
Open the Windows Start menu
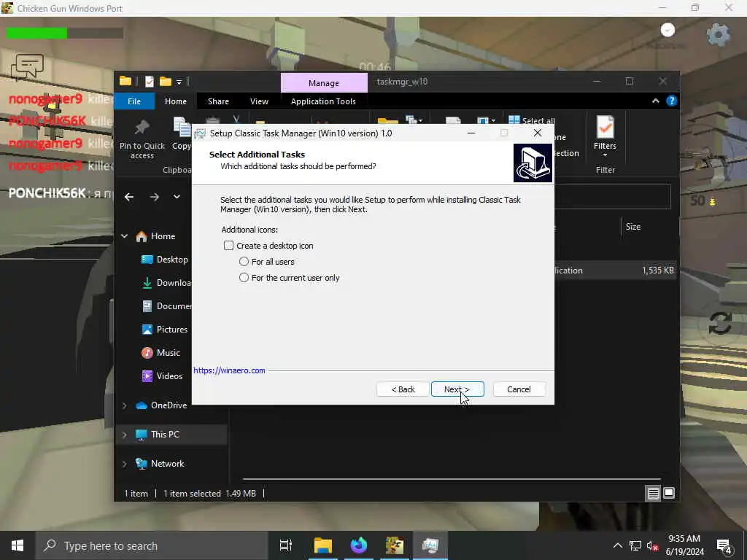click(18, 545)
